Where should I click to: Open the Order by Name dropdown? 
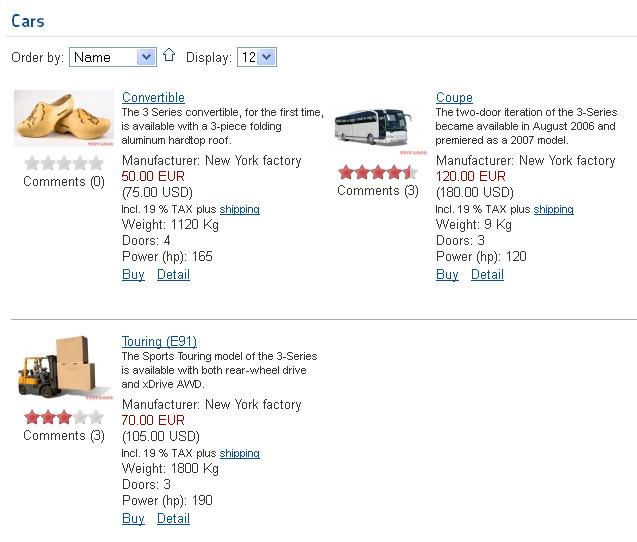(112, 57)
